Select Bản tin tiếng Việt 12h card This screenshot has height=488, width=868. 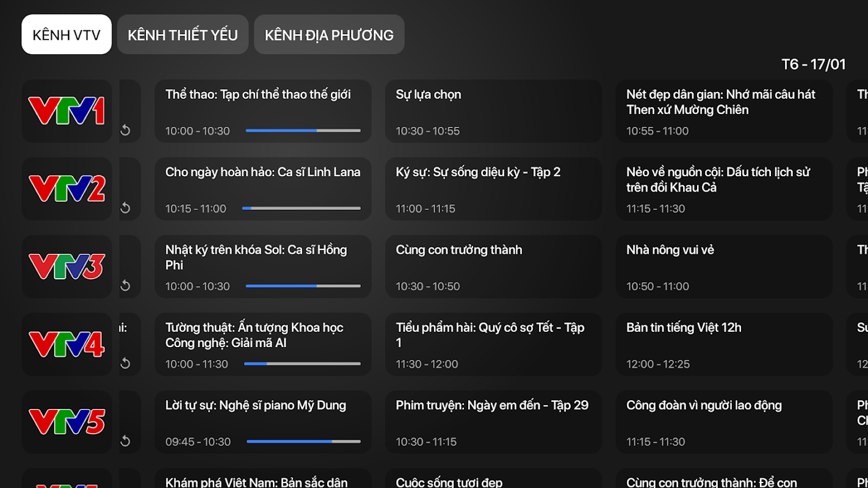724,344
